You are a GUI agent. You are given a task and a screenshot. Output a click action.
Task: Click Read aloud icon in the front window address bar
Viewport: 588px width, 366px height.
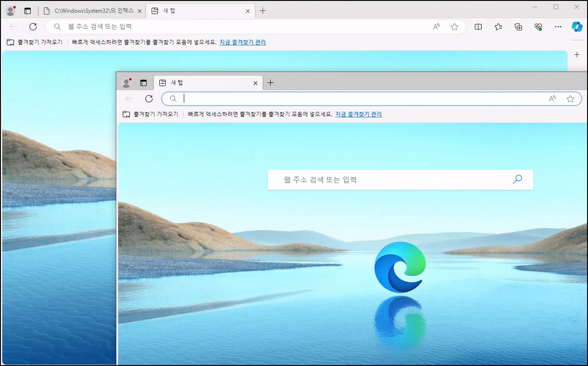click(552, 99)
